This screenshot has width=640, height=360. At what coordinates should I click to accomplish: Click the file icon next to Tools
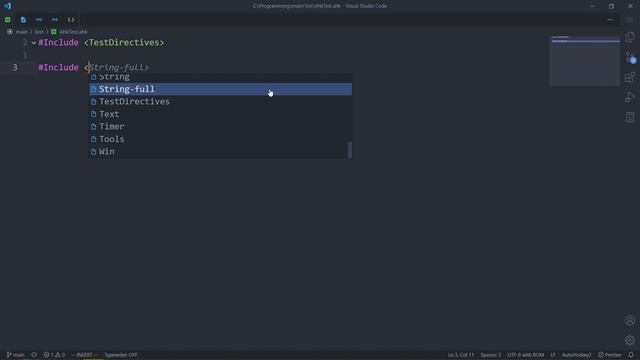(x=93, y=139)
